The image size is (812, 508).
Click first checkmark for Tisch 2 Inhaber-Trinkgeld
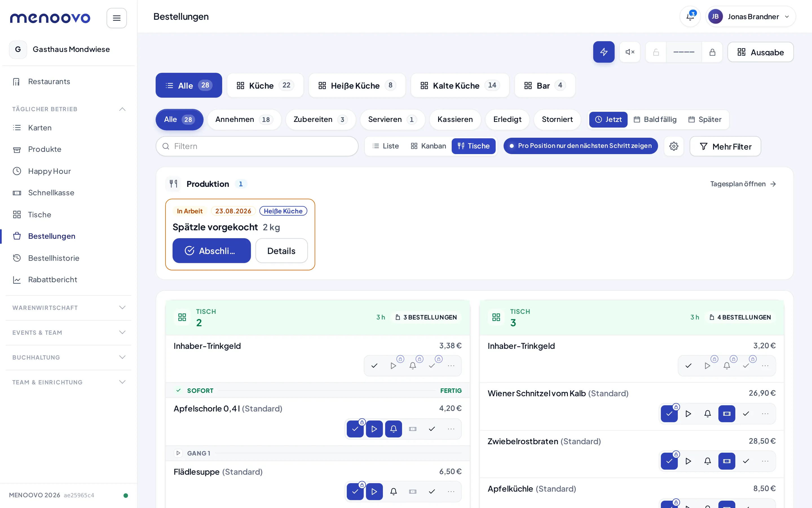[x=374, y=365]
